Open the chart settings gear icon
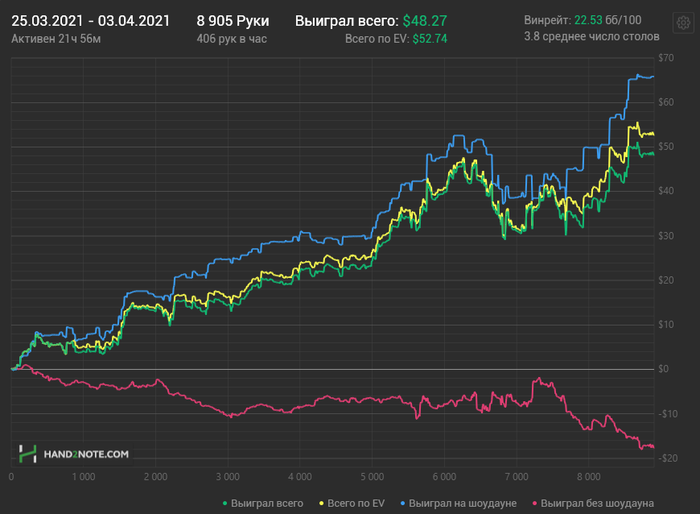This screenshot has width=700, height=514. click(x=683, y=22)
